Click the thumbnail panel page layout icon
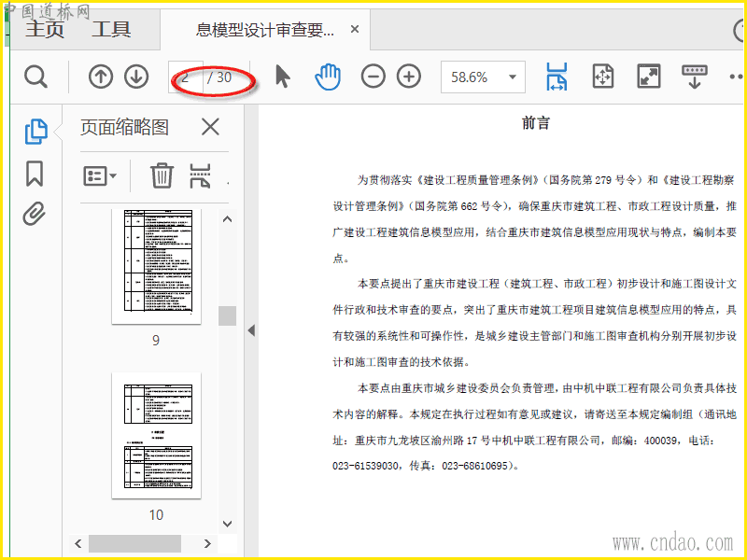747x560 pixels. coord(200,175)
